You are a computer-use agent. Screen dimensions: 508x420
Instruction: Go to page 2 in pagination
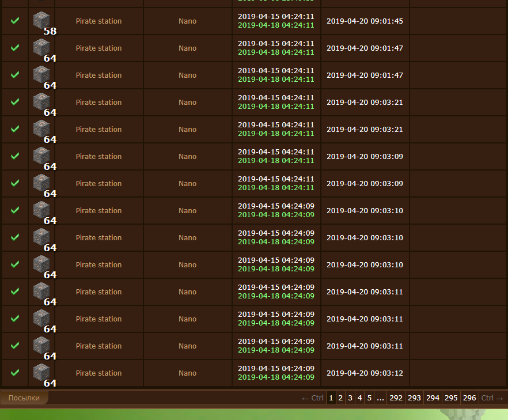[340, 398]
